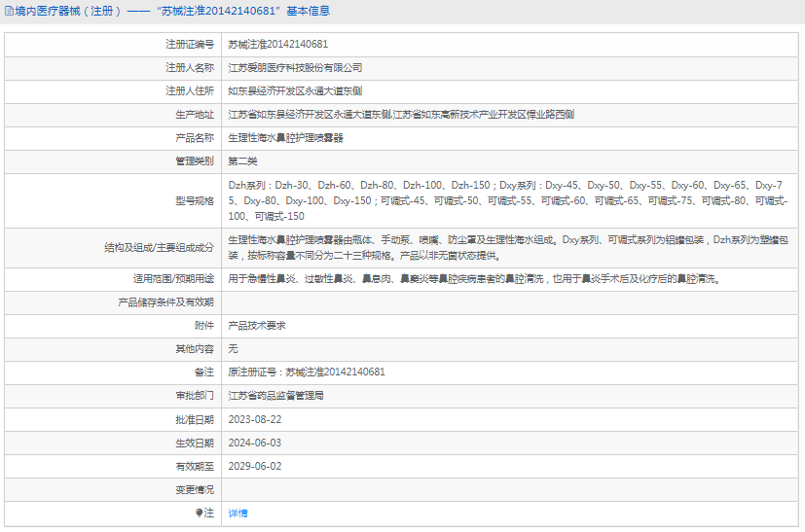
Task: Click product name 生理性海水鼻腔护理喷雾器
Action: pyautogui.click(x=285, y=138)
